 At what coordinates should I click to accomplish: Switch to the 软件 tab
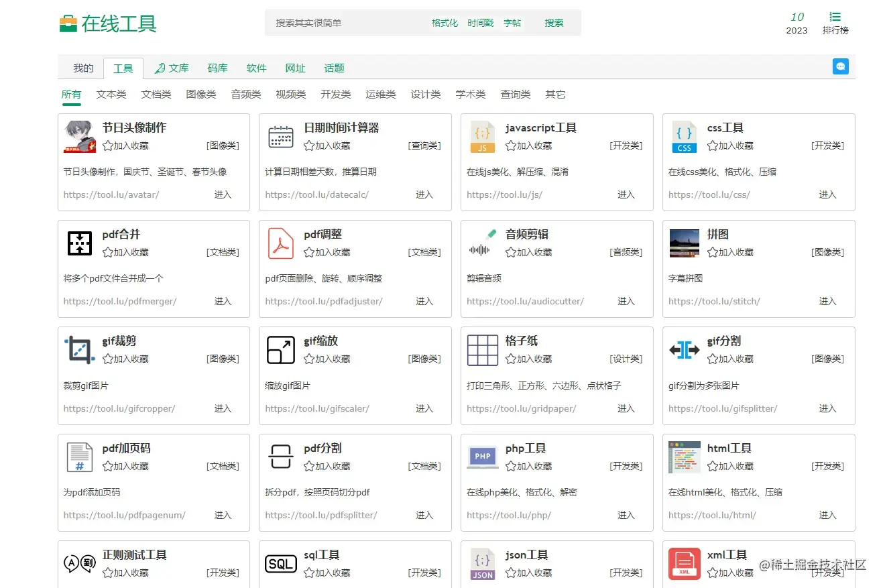(x=256, y=68)
